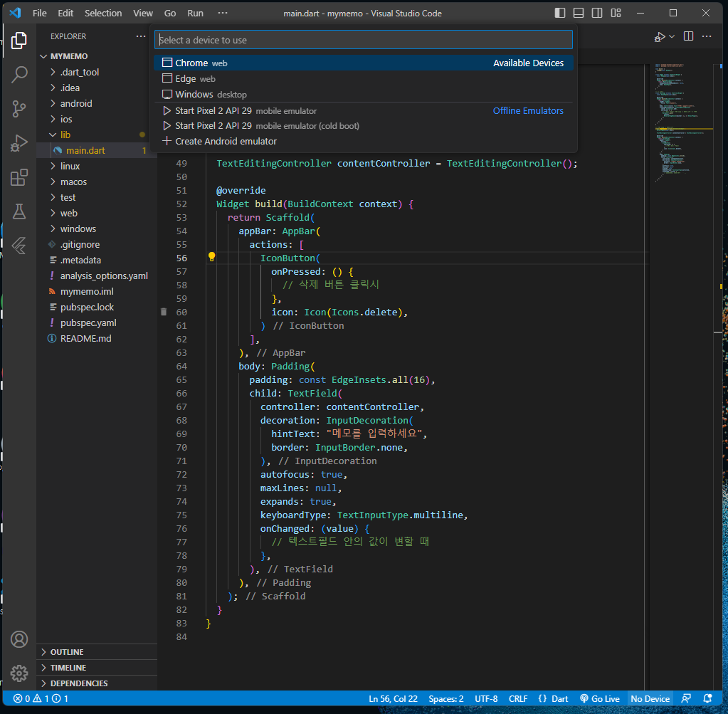The image size is (728, 714).
Task: Select Chrome web device
Action: 364,63
